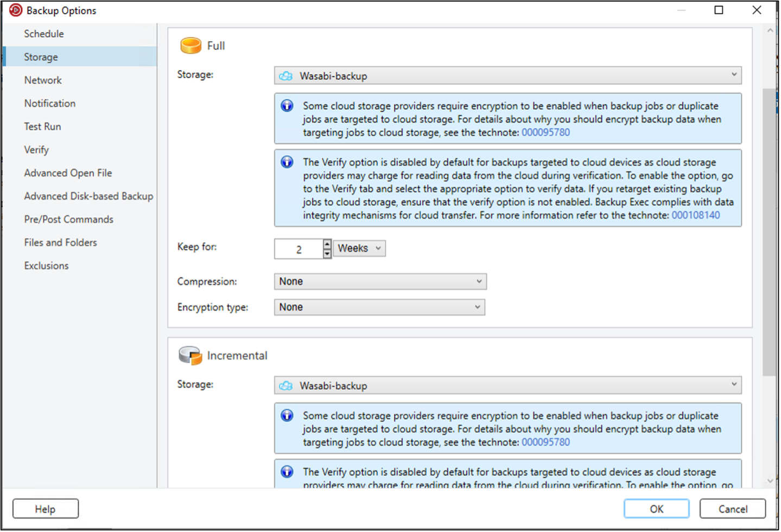Open technote 000095780 link in Incremental section
This screenshot has height=532, width=781.
point(545,442)
